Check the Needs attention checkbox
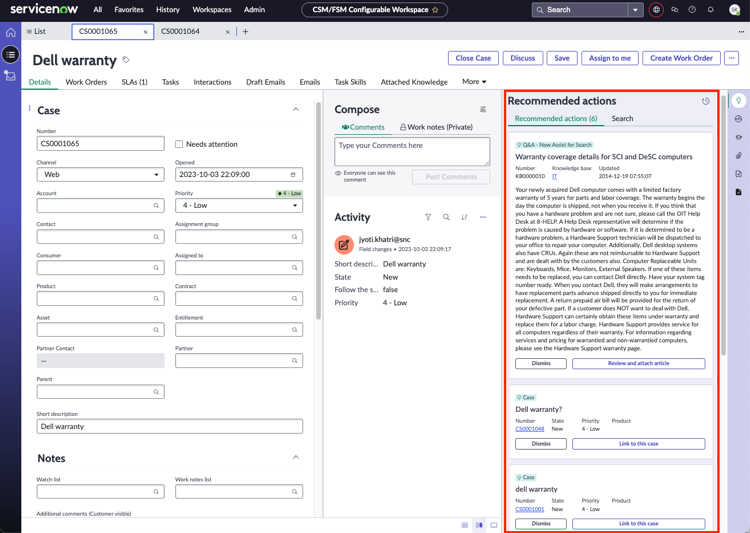Image resolution: width=750 pixels, height=533 pixels. pos(179,144)
